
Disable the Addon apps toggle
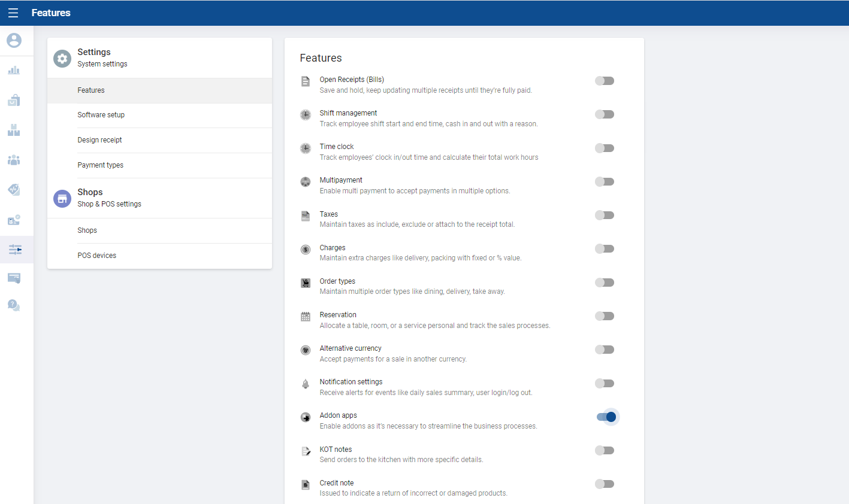tap(606, 417)
